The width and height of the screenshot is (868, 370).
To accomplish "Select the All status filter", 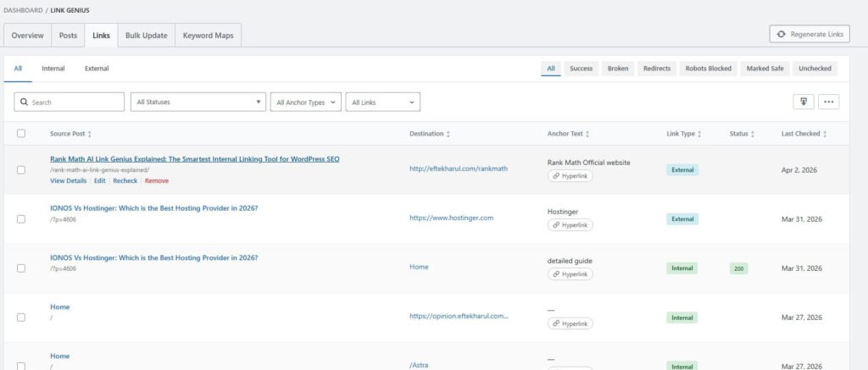I will [551, 69].
